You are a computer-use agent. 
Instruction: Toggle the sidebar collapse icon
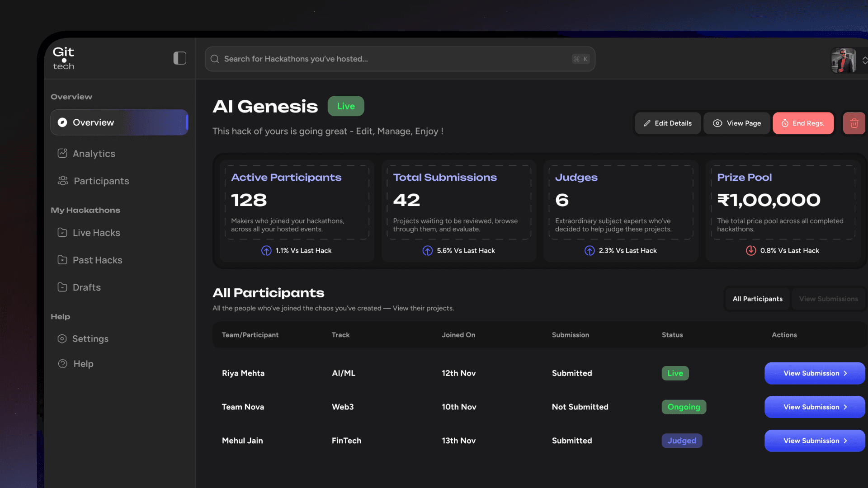coord(179,58)
